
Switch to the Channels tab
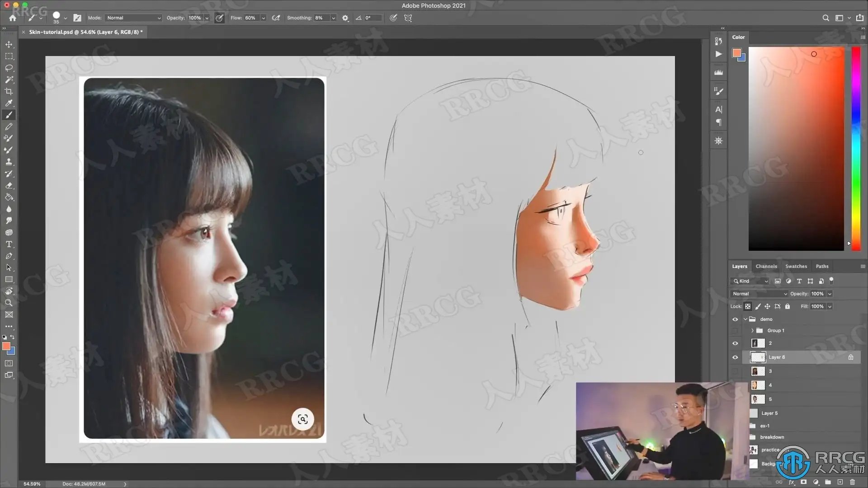tap(766, 267)
